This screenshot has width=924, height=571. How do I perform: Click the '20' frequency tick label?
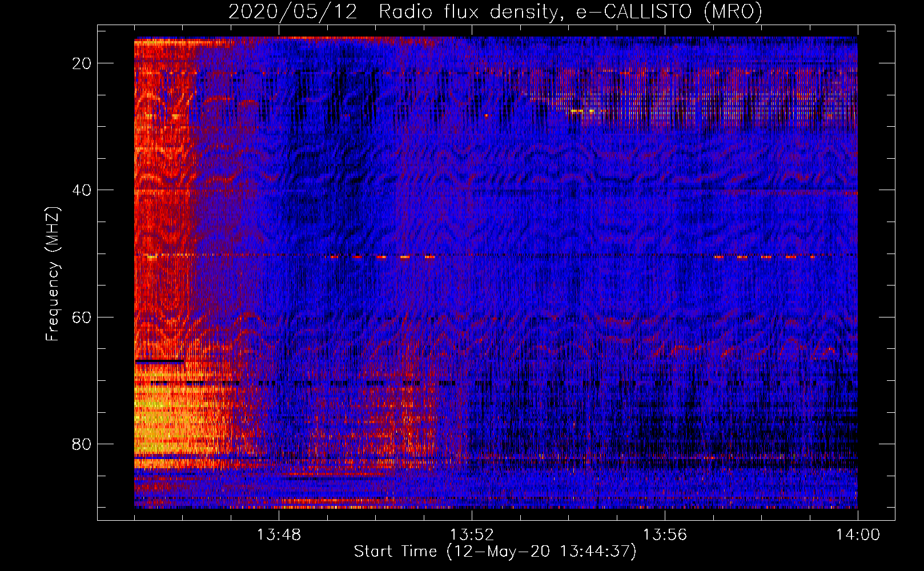(x=82, y=63)
